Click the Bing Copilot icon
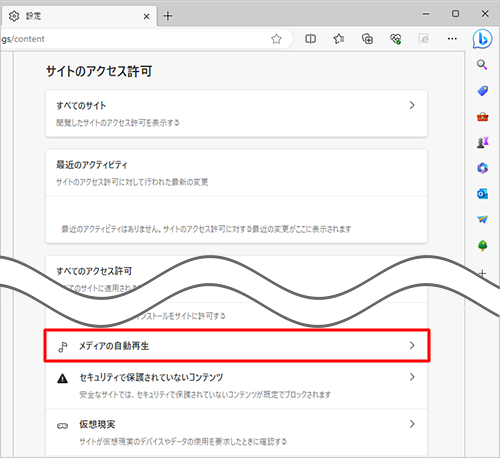This screenshot has height=458, width=500. (x=482, y=39)
